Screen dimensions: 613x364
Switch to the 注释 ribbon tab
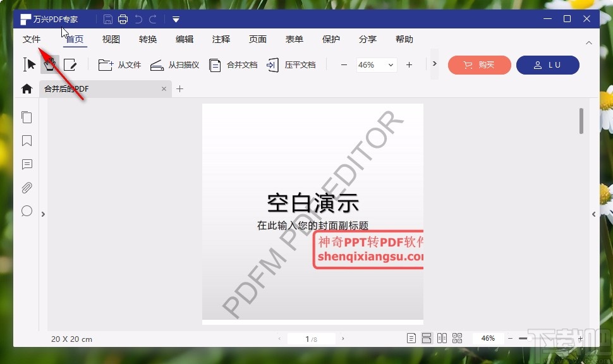221,39
